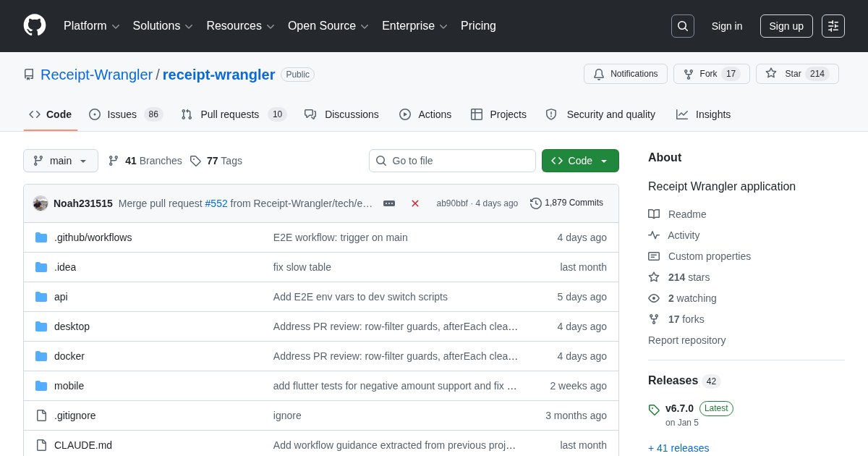Screen dimensions: 868x456
Task: Switch to the Code tab
Action: [x=51, y=114]
